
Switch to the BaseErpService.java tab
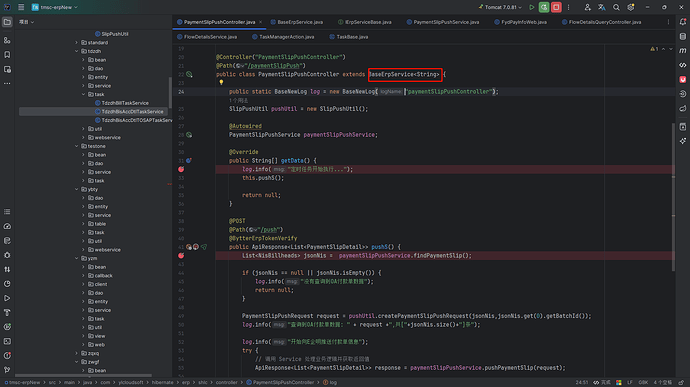pos(297,22)
